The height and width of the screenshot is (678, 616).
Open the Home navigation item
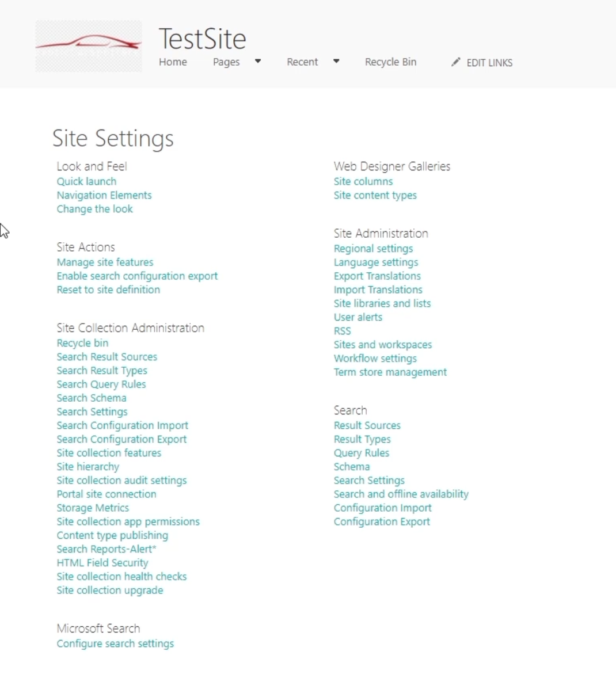tap(173, 62)
